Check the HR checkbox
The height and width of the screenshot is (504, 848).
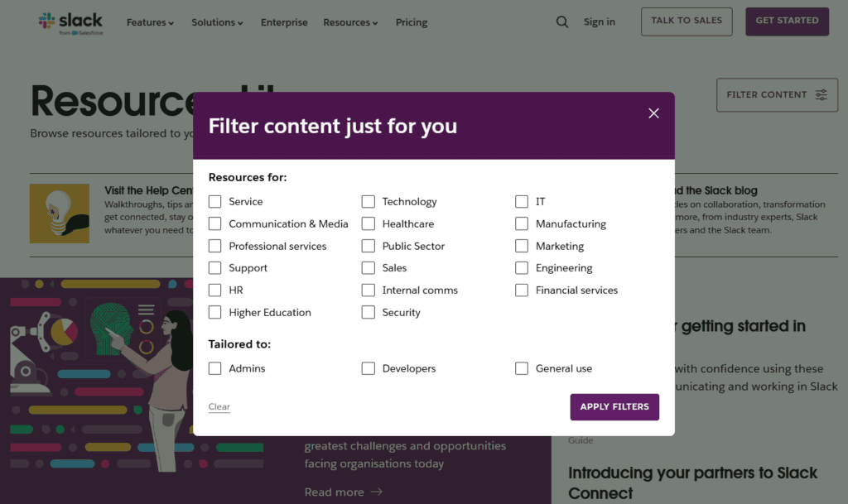click(214, 290)
